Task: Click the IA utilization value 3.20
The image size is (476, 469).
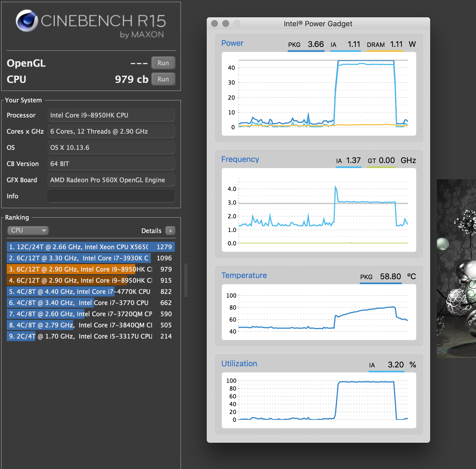Action: coord(396,365)
